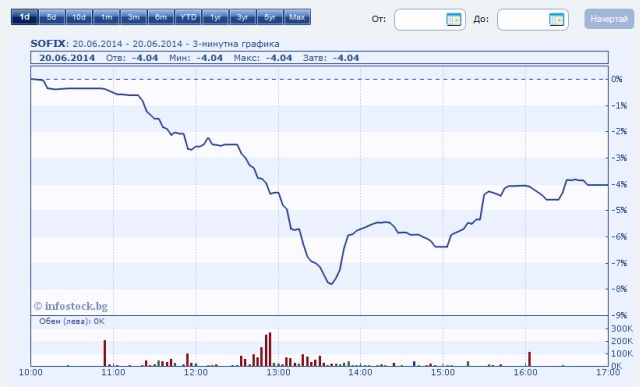Choose the 10d range tab
640x387 pixels.
tap(79, 17)
